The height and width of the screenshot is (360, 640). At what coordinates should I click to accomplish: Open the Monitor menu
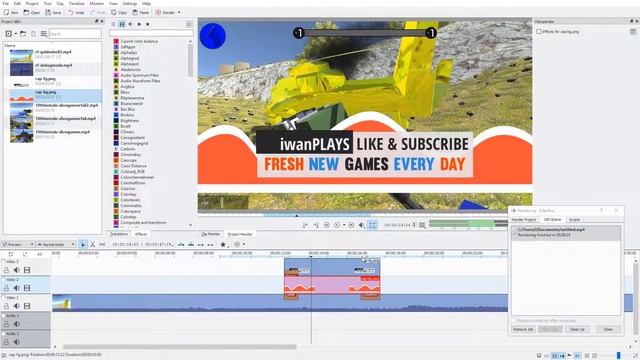[x=97, y=3]
